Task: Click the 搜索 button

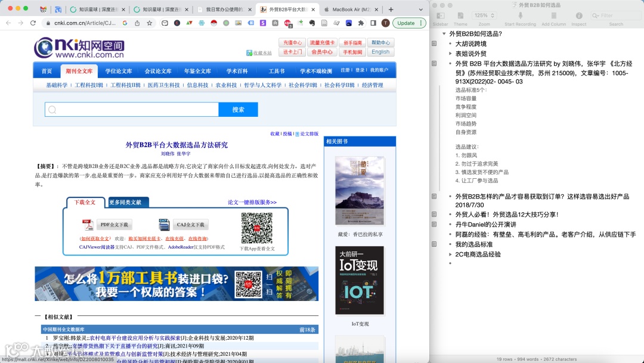Action: click(238, 110)
